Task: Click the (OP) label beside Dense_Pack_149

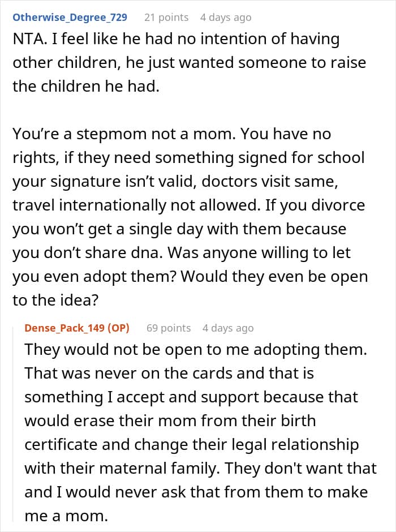Action: [119, 328]
